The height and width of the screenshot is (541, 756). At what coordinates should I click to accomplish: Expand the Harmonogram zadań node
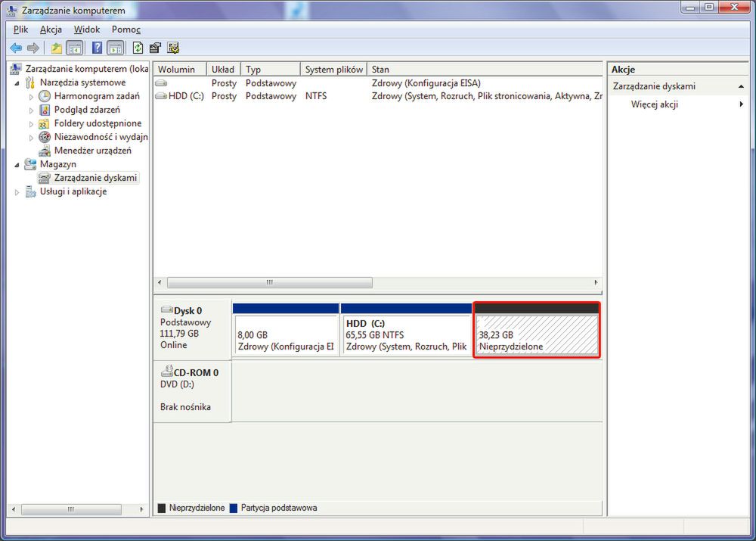(31, 97)
